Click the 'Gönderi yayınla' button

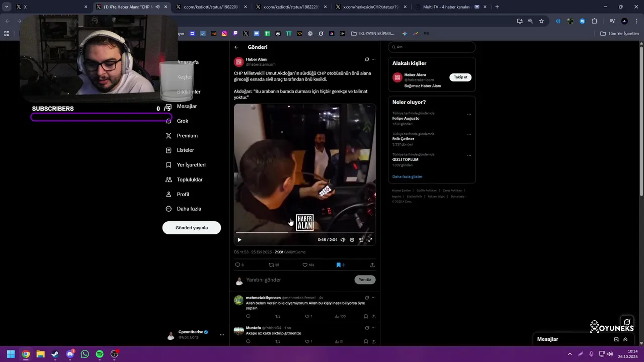192,228
